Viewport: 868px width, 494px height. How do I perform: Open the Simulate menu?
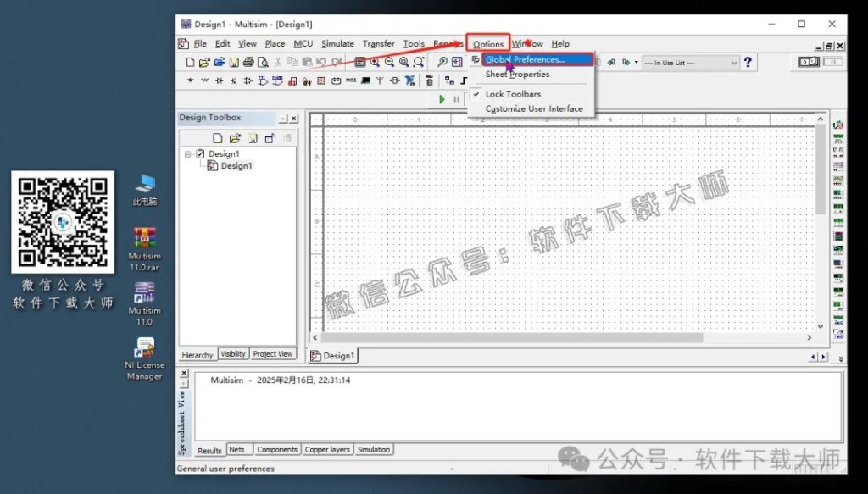337,44
